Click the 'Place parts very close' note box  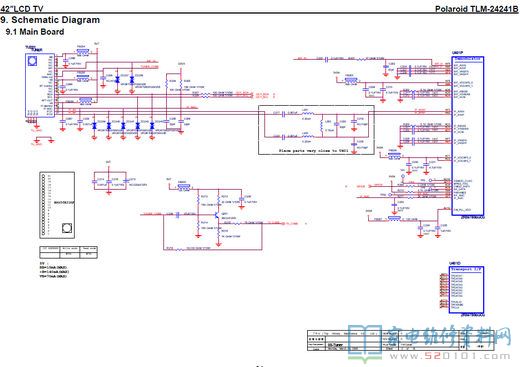click(316, 130)
